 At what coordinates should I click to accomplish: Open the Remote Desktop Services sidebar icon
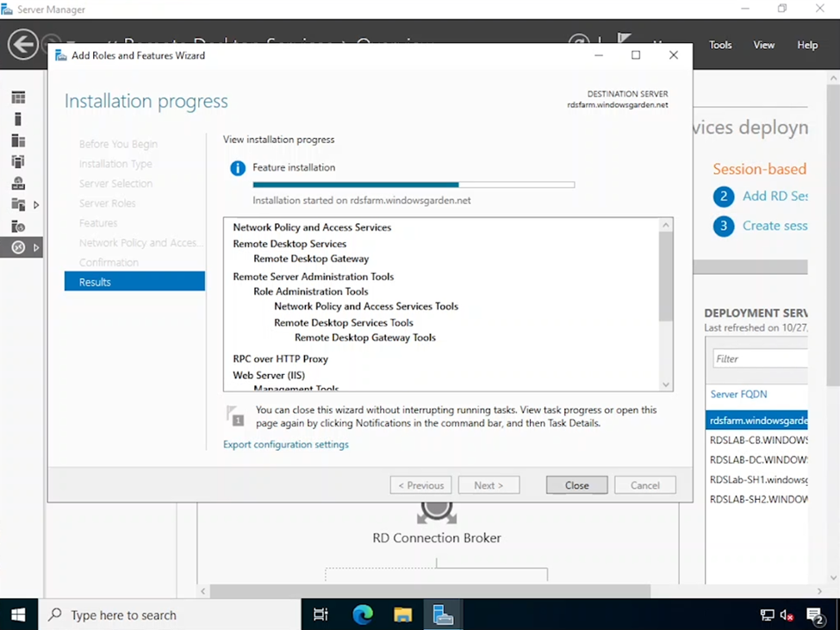click(x=19, y=246)
